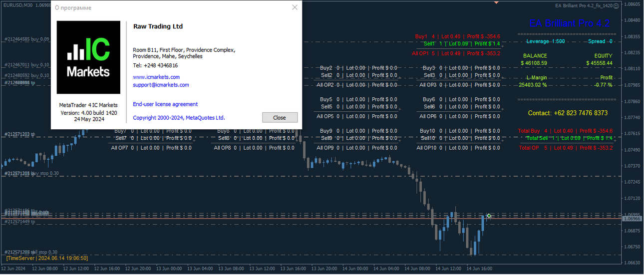Click the Spread 0 text
The height and width of the screenshot is (275, 644).
[600, 41]
